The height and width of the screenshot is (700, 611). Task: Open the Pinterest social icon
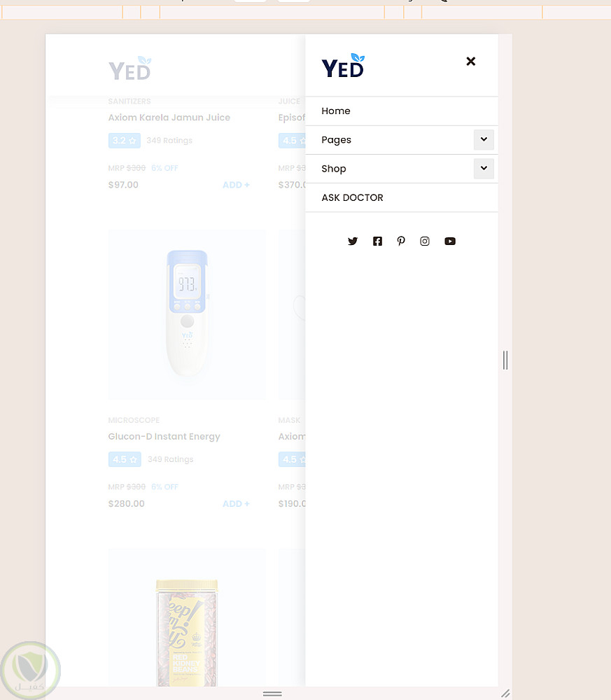[401, 241]
